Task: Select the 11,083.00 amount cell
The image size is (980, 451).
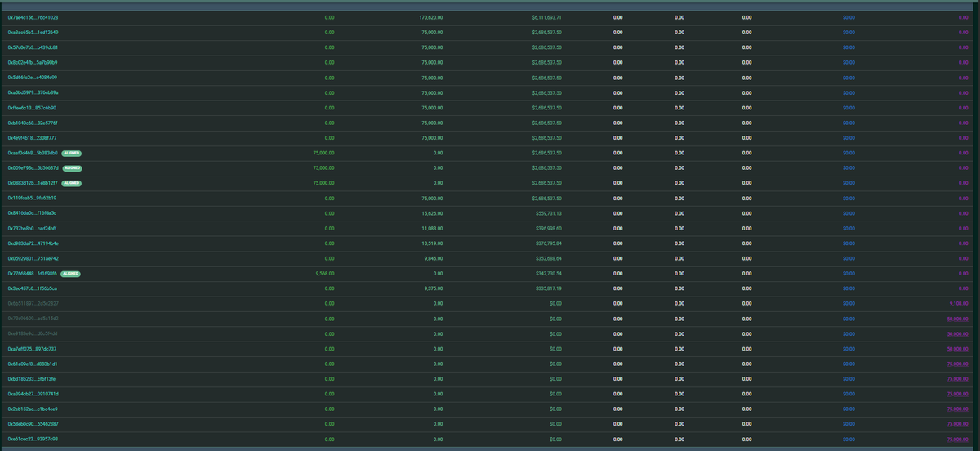Action: (432, 228)
